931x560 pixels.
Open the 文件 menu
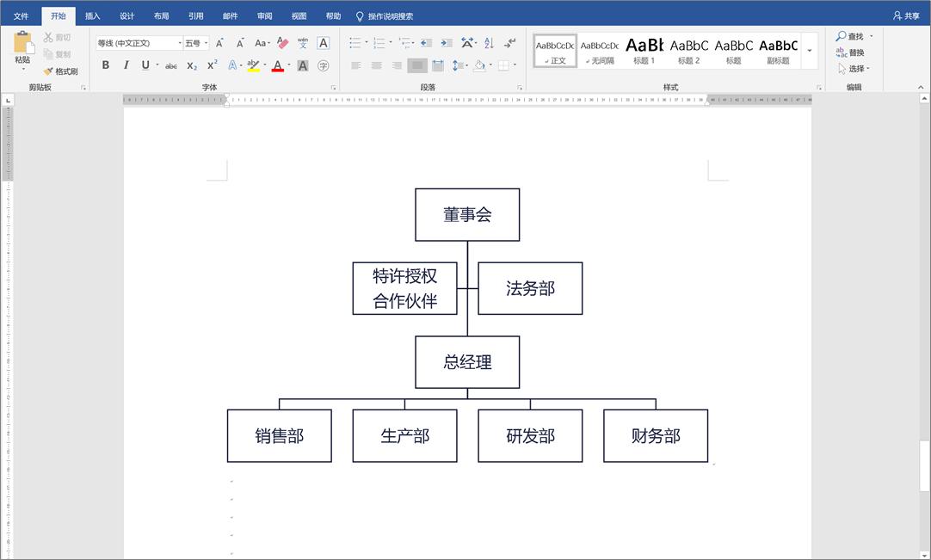pos(22,15)
